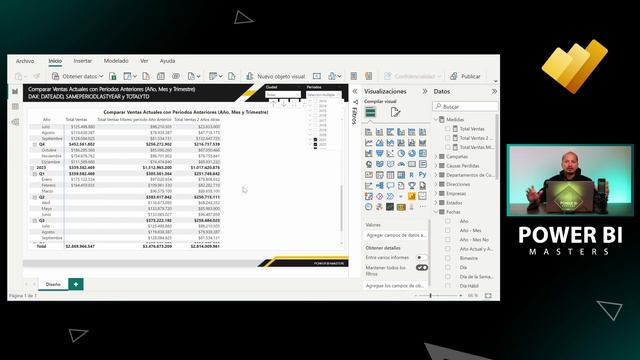Screen dimensions: 640x360
Task: Check the Total Ventas field checkbox
Action: tap(448, 129)
